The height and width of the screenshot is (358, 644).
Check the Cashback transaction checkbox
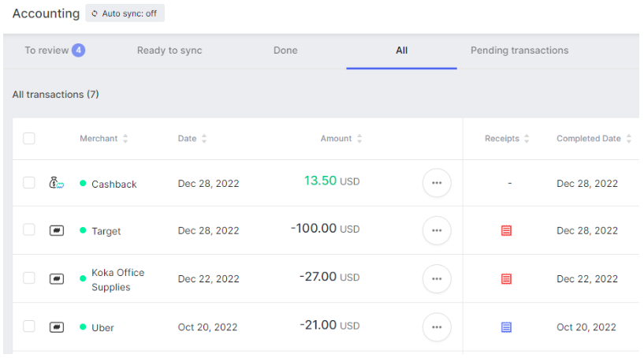pos(29,183)
